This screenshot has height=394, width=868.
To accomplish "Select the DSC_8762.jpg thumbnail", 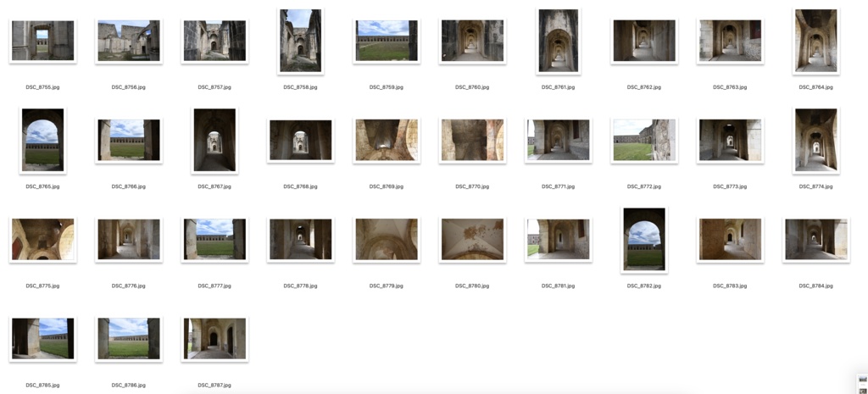I will 644,41.
